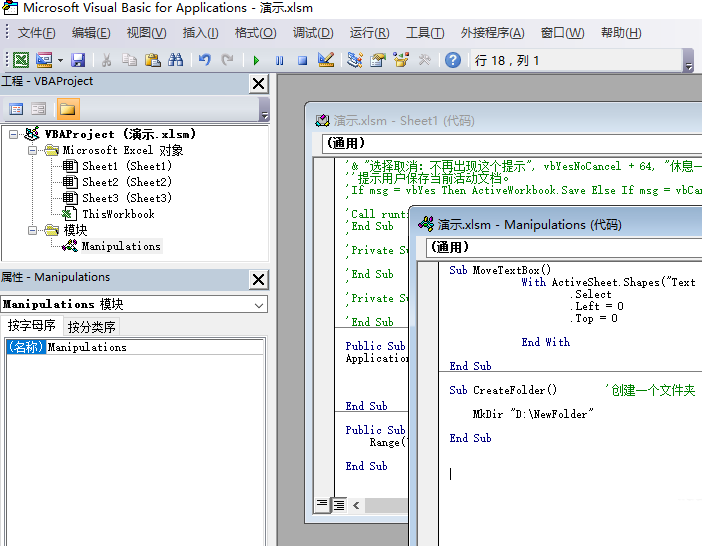Click the View Object icon in the project panel

[39, 109]
